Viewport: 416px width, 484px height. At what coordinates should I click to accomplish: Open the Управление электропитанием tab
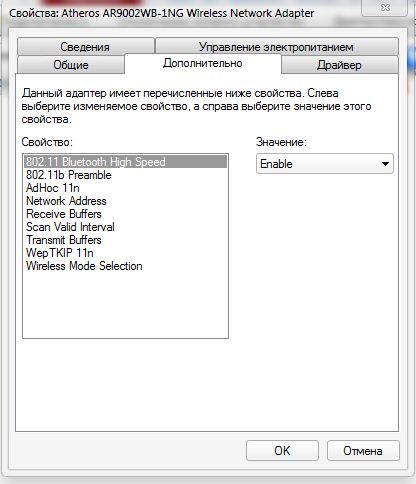[x=277, y=47]
